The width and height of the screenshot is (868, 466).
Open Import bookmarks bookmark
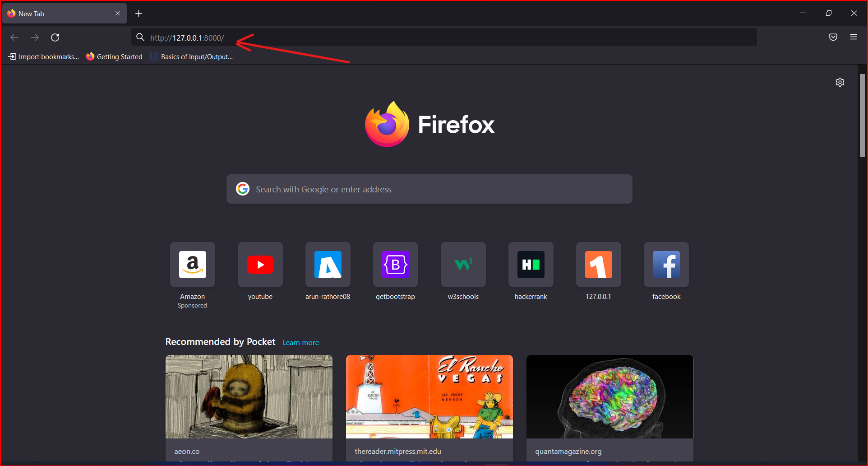(x=44, y=57)
